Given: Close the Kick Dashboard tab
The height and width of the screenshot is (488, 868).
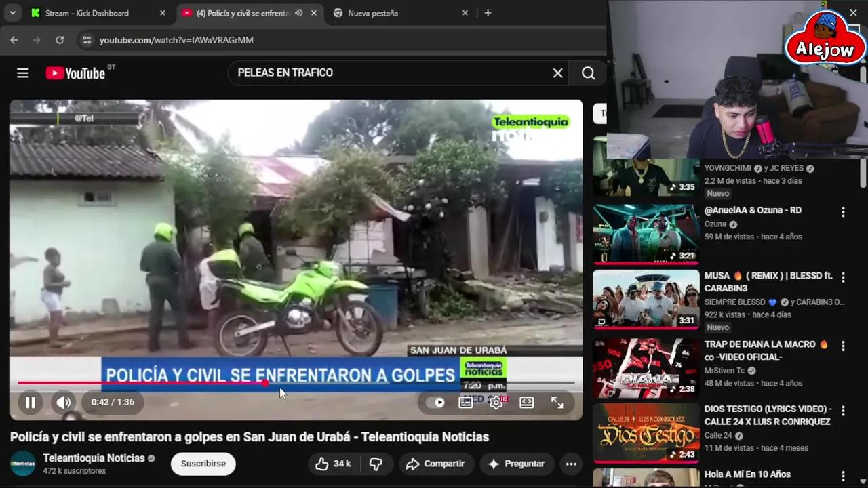Looking at the screenshot, I should [x=162, y=13].
